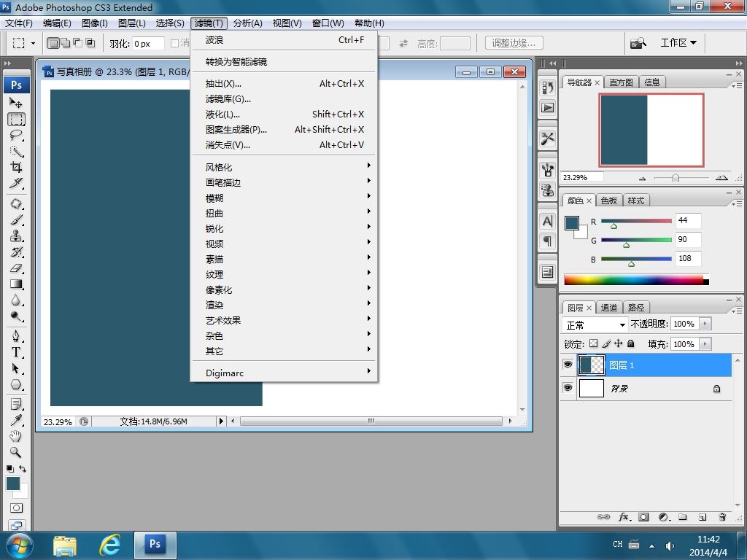
Task: Toggle lock image pixels
Action: coord(606,344)
